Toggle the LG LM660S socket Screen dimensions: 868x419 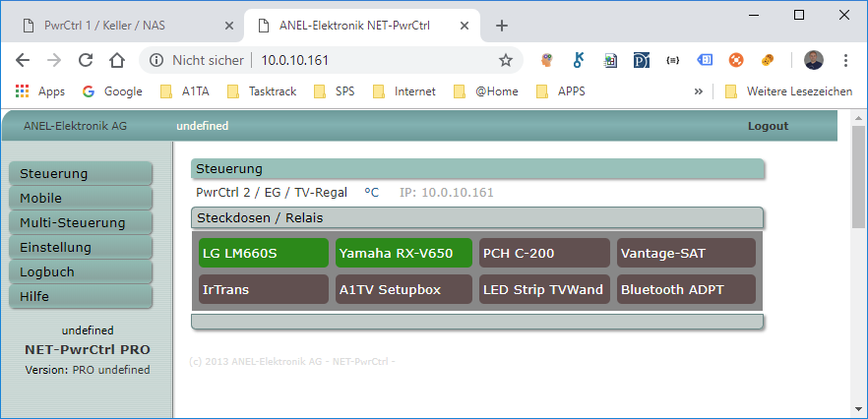coord(263,254)
